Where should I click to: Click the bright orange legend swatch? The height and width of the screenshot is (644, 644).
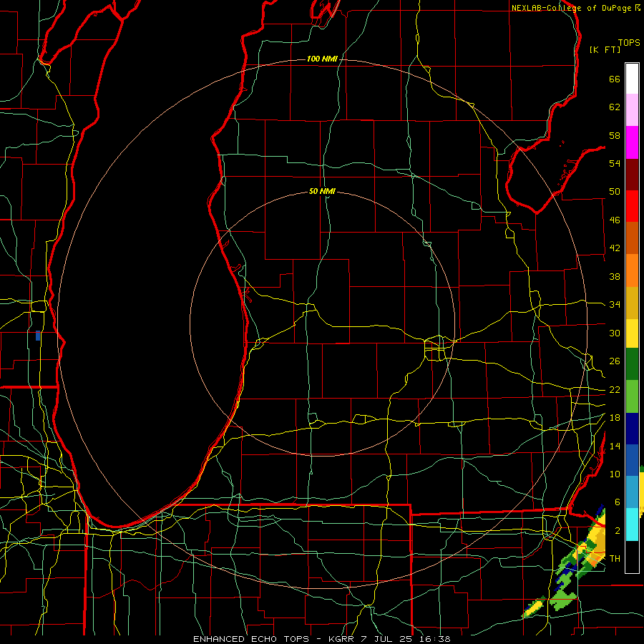pos(632,270)
